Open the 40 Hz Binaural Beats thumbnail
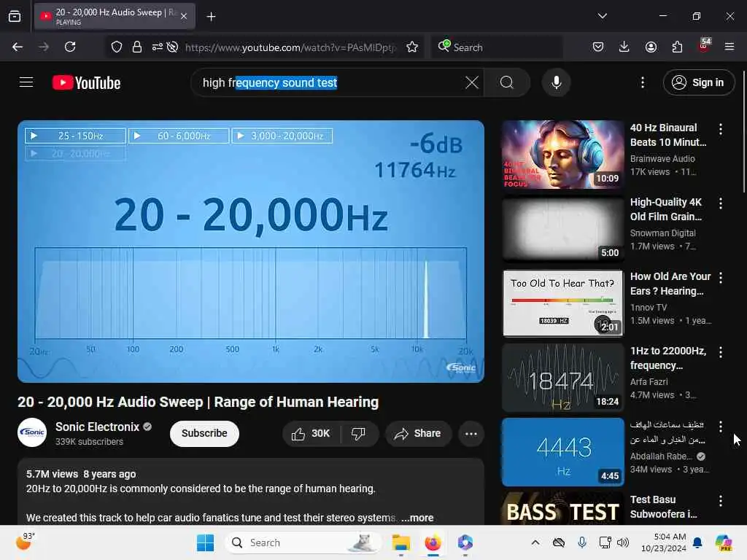747x560 pixels. (x=562, y=155)
